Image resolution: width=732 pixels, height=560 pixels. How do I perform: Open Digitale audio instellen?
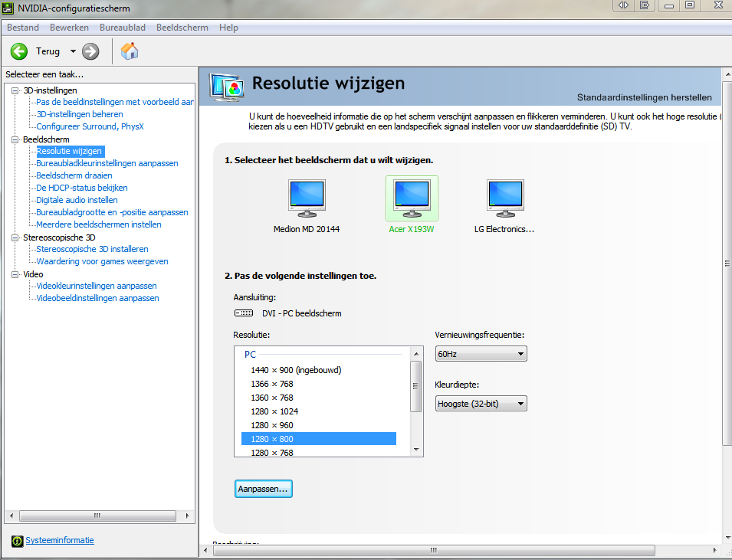pyautogui.click(x=77, y=200)
